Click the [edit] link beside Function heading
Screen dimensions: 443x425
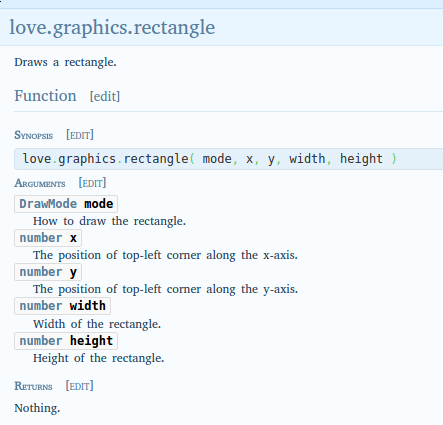point(105,97)
